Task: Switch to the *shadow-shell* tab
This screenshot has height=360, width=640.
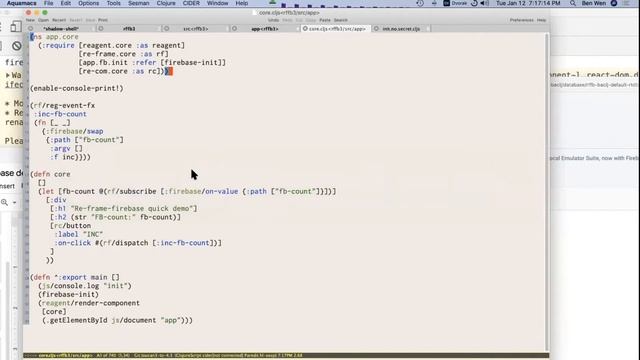Action: (x=61, y=29)
